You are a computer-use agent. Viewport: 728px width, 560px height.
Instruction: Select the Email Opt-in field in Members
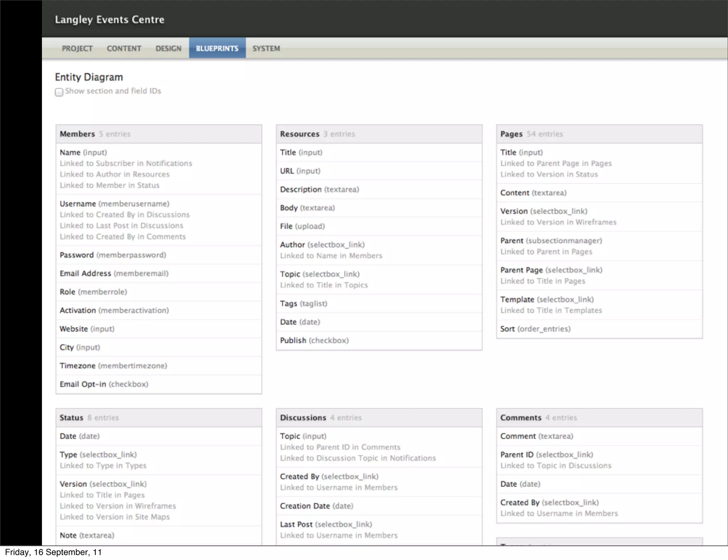click(82, 384)
